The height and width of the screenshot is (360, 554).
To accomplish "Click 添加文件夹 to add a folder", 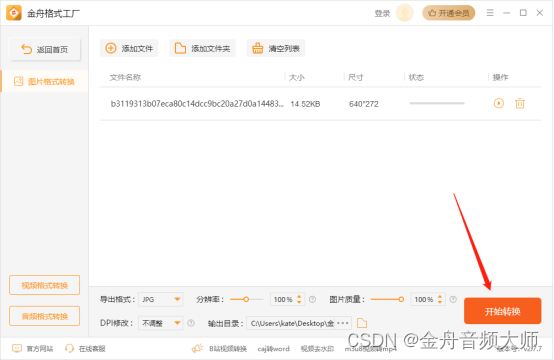I will [202, 48].
